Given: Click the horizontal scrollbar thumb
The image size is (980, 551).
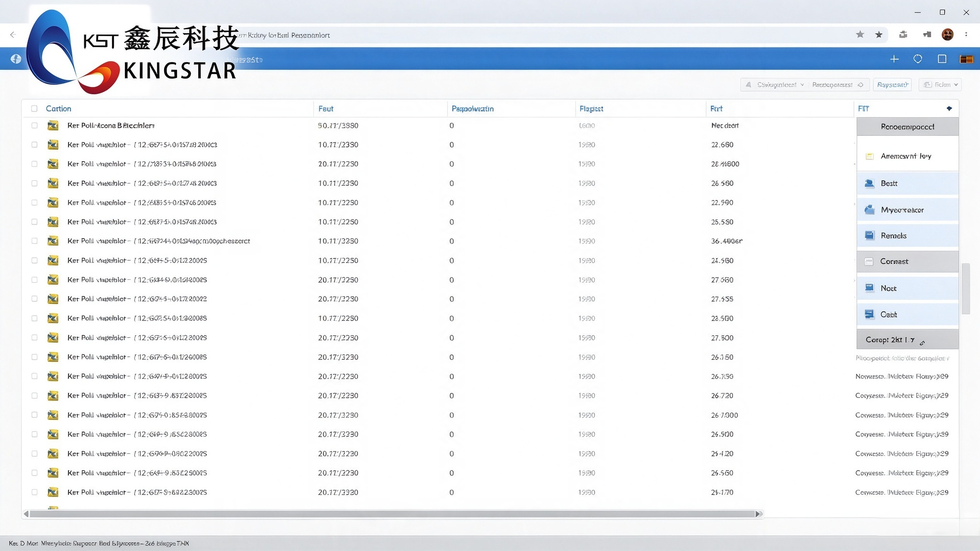Looking at the screenshot, I should (x=392, y=514).
